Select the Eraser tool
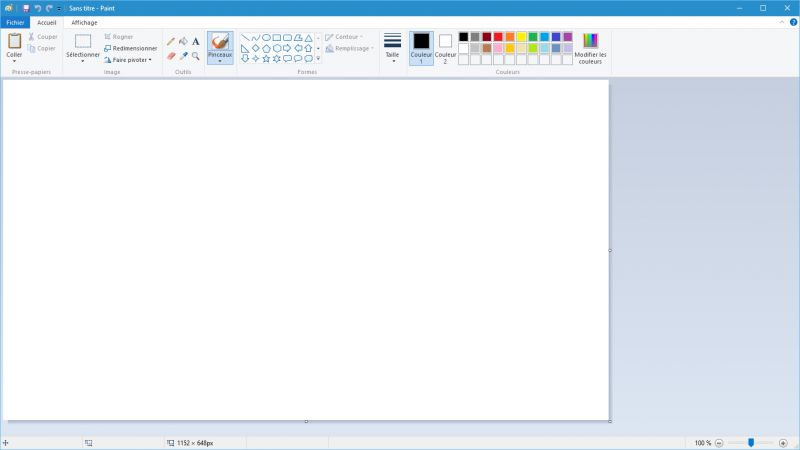 click(171, 56)
